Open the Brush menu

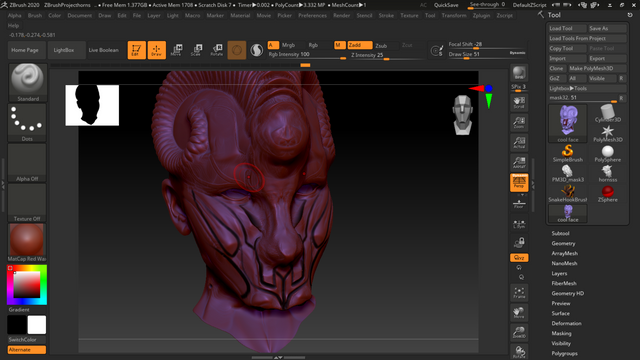pyautogui.click(x=35, y=16)
